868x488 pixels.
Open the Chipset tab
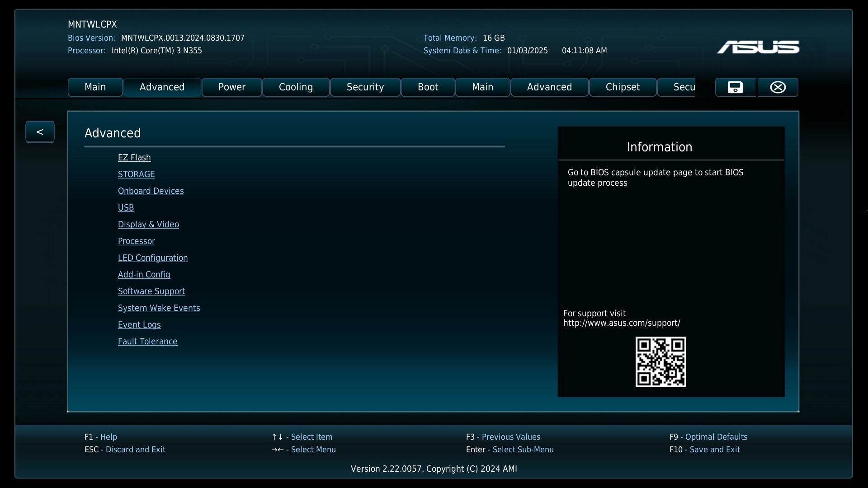point(622,87)
